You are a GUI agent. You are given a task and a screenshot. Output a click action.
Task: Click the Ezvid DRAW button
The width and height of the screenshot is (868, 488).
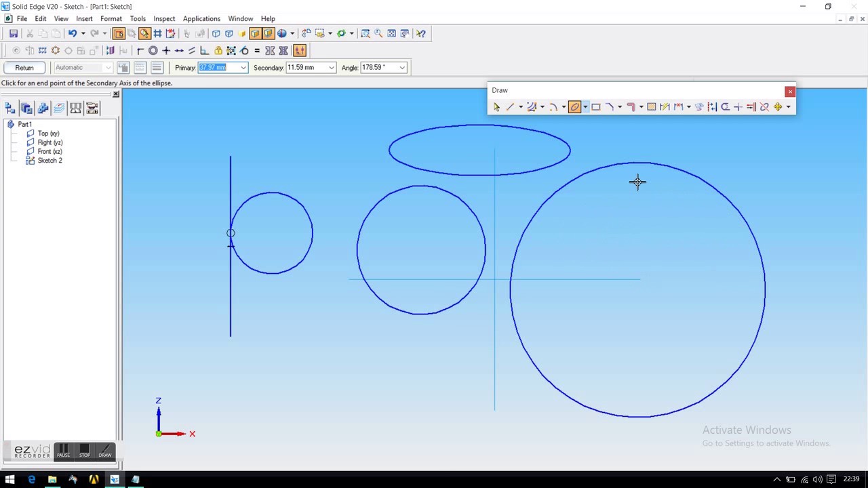click(105, 451)
